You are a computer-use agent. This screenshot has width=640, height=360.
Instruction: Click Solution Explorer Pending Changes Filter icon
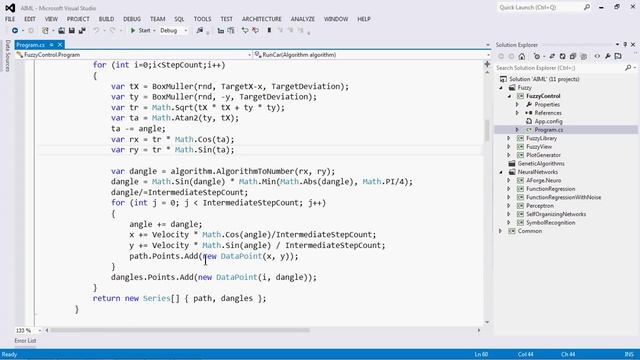[537, 56]
